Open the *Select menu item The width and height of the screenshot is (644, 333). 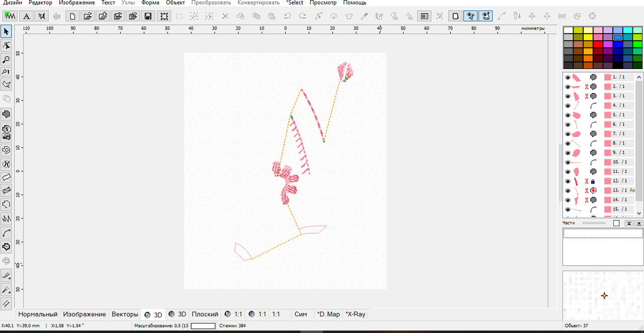pos(294,3)
